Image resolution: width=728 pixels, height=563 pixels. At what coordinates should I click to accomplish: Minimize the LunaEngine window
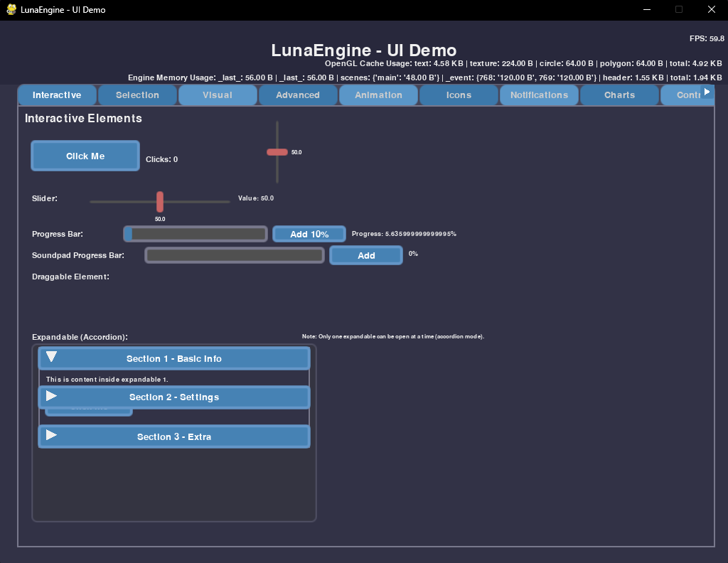[646, 9]
